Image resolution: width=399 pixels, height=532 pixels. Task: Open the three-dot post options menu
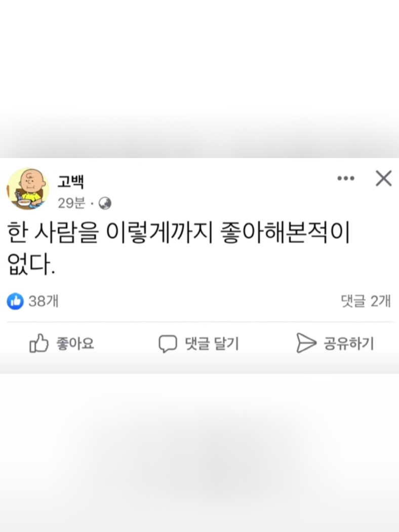345,178
